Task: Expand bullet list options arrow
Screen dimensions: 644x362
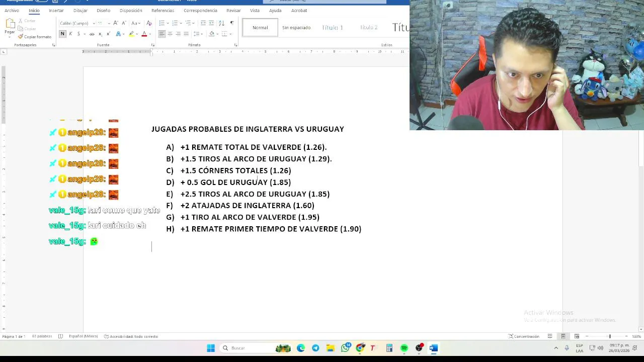Action: point(168,23)
